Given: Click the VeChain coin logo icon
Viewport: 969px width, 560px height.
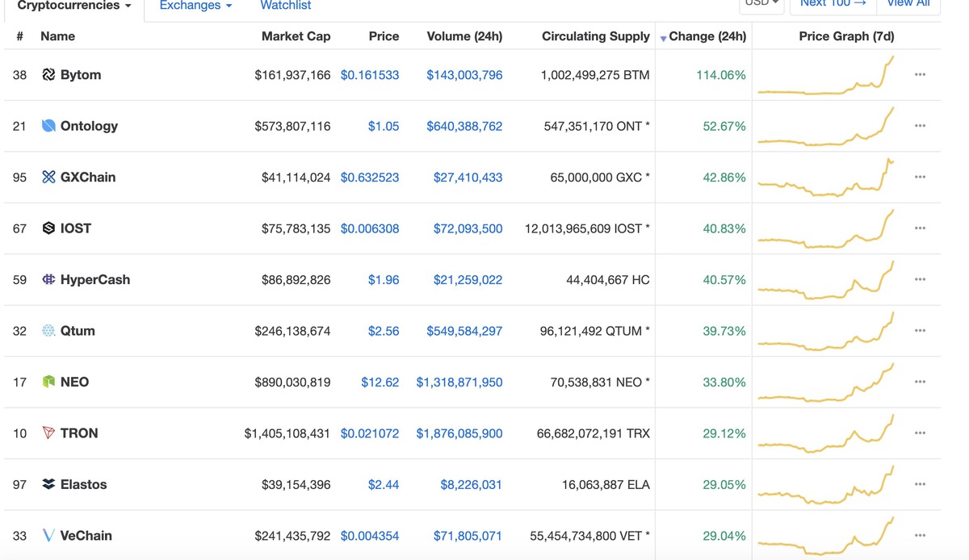Looking at the screenshot, I should pyautogui.click(x=48, y=536).
